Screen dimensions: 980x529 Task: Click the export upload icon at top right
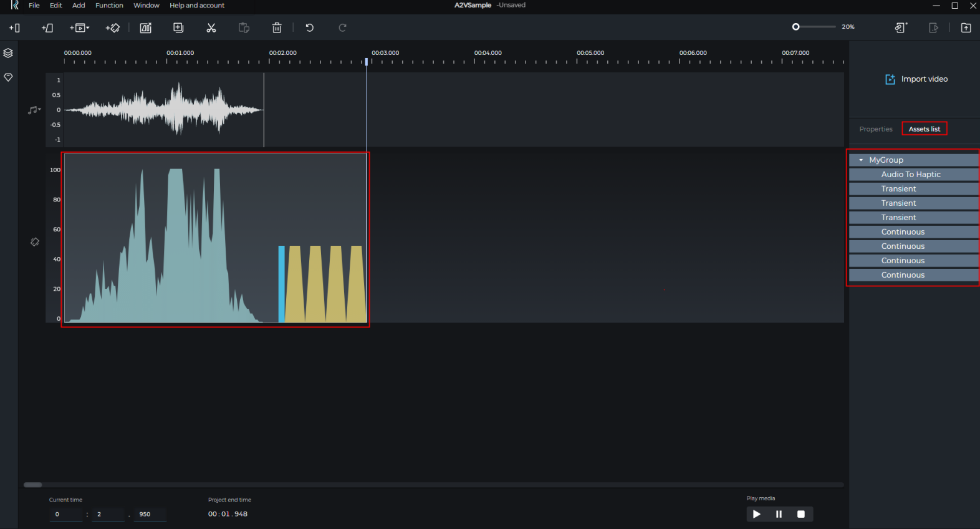[x=966, y=27]
